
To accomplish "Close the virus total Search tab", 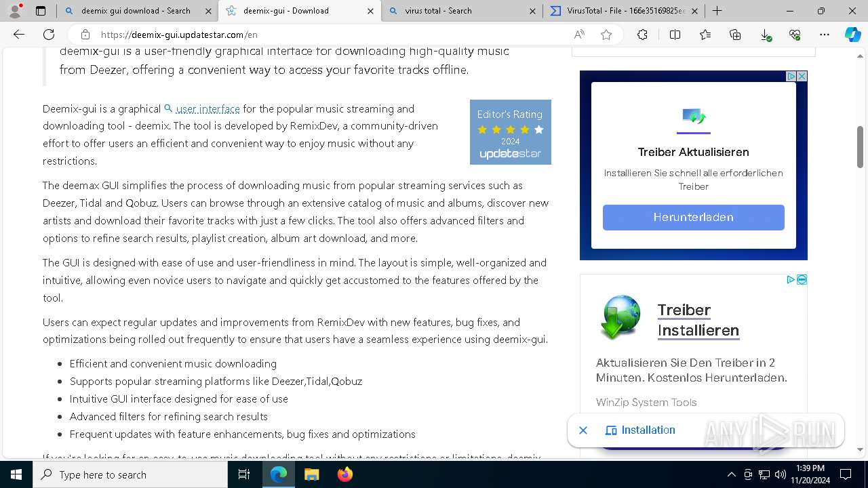I will click(x=532, y=11).
